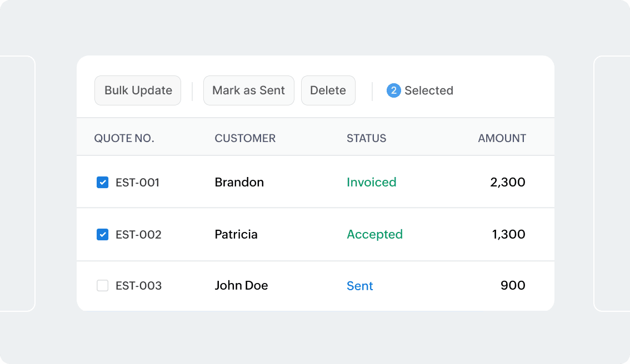This screenshot has height=364, width=630.
Task: Open the Sent status on John Doe's quote
Action: [x=359, y=286]
